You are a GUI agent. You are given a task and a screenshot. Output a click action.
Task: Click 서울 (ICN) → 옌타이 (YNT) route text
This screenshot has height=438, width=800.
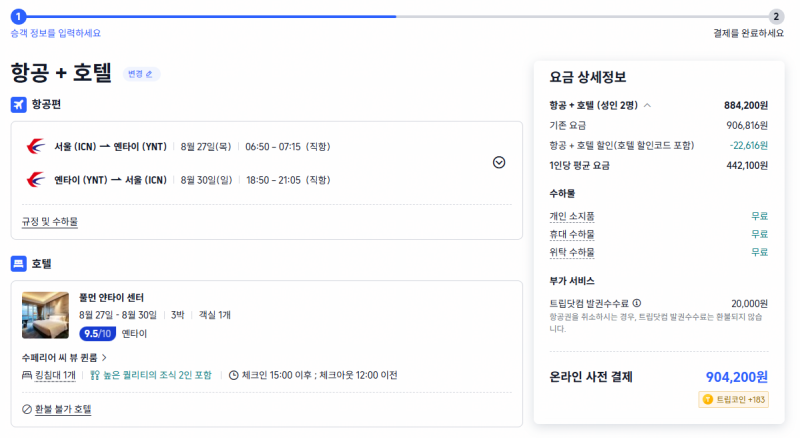(x=111, y=147)
